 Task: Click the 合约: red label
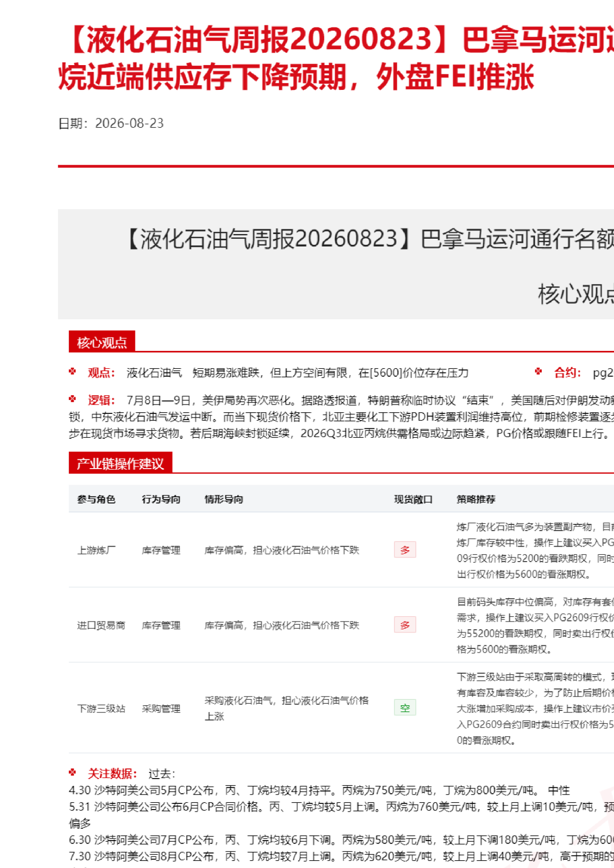(x=567, y=373)
